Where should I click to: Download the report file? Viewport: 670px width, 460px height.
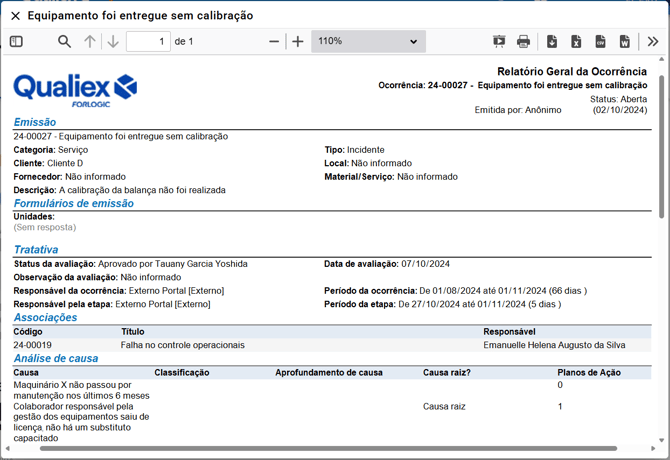tap(552, 42)
